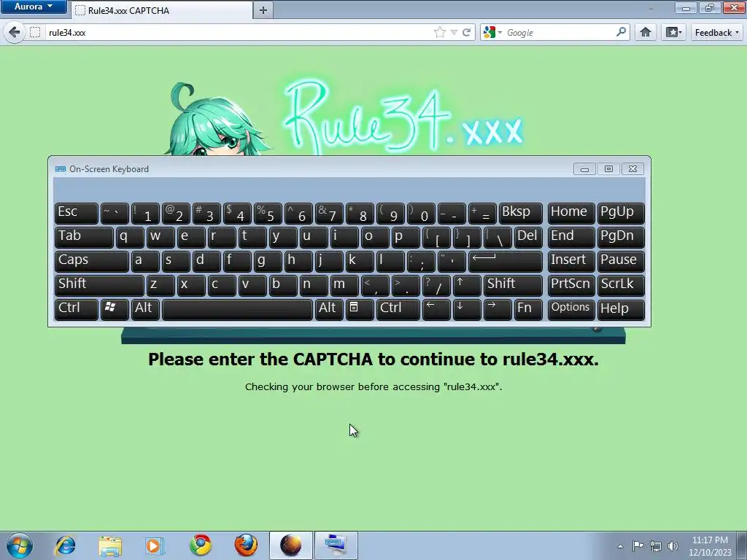Screen dimensions: 747x560
Task: Click the Bksp key
Action: coord(521,213)
